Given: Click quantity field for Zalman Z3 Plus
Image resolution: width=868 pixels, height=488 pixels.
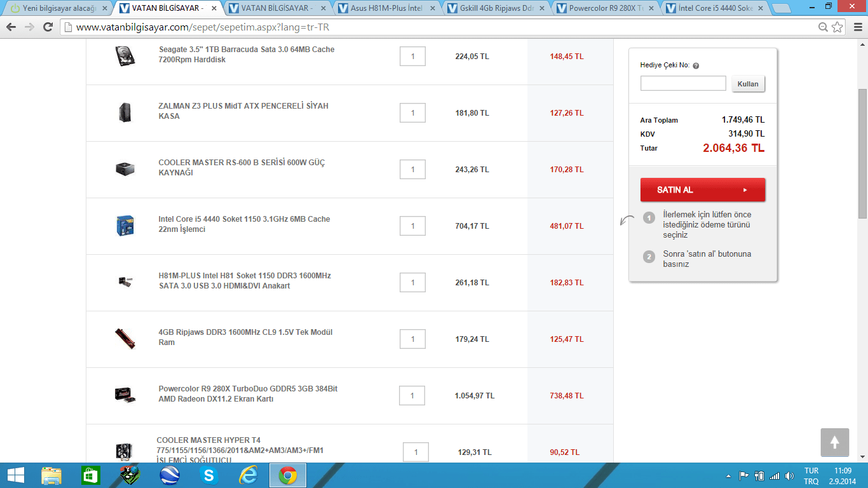Looking at the screenshot, I should coord(412,113).
